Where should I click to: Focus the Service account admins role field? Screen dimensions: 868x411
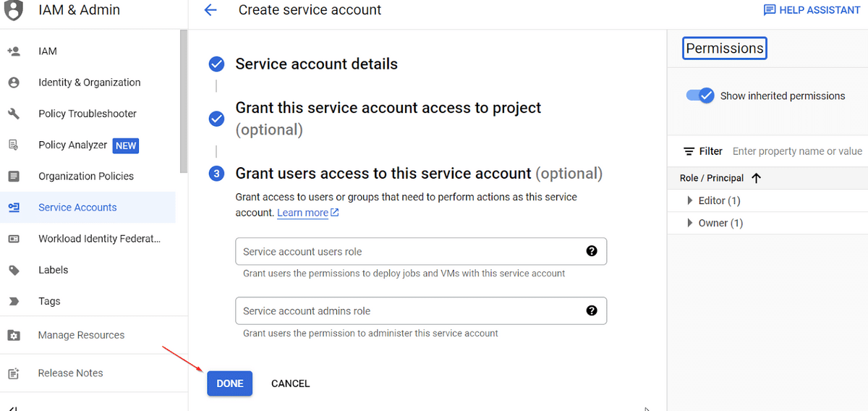[421, 310]
